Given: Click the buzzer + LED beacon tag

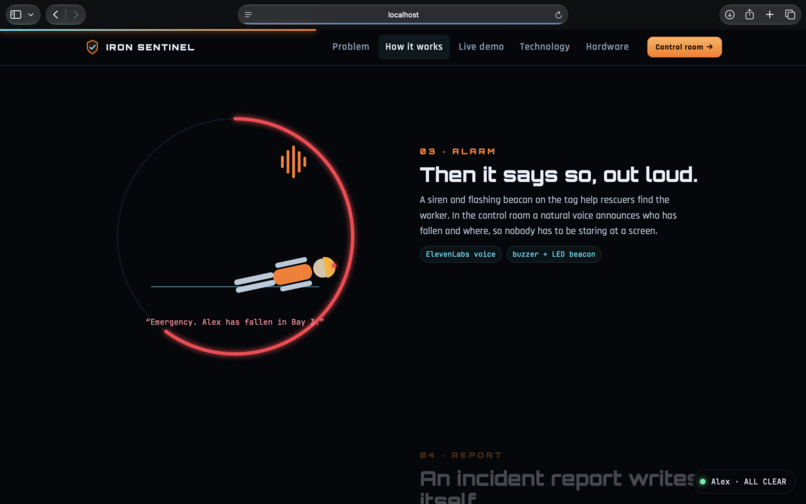Looking at the screenshot, I should click(x=554, y=254).
